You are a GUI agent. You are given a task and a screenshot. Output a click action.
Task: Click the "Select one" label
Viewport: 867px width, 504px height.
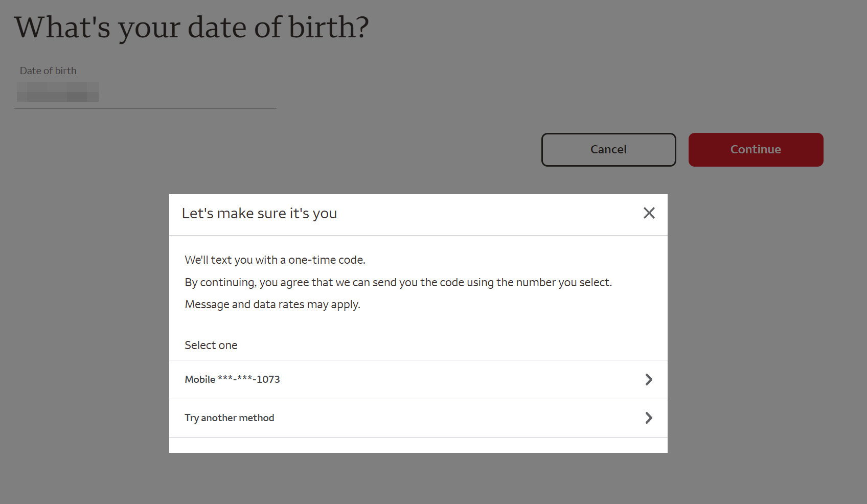click(211, 346)
